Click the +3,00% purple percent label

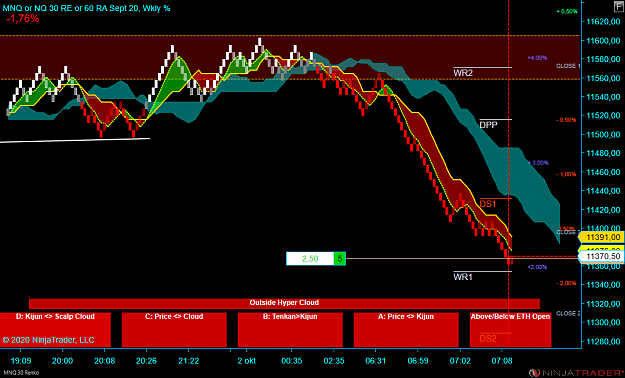click(x=538, y=163)
